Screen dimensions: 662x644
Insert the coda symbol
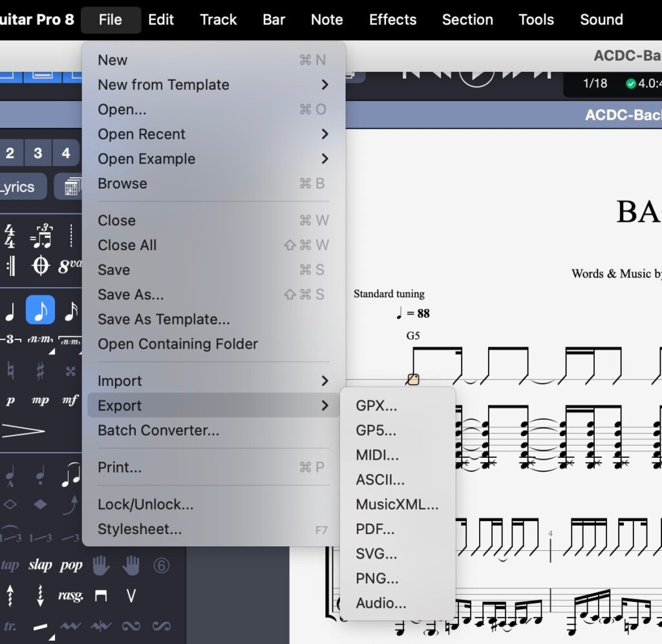coord(41,266)
